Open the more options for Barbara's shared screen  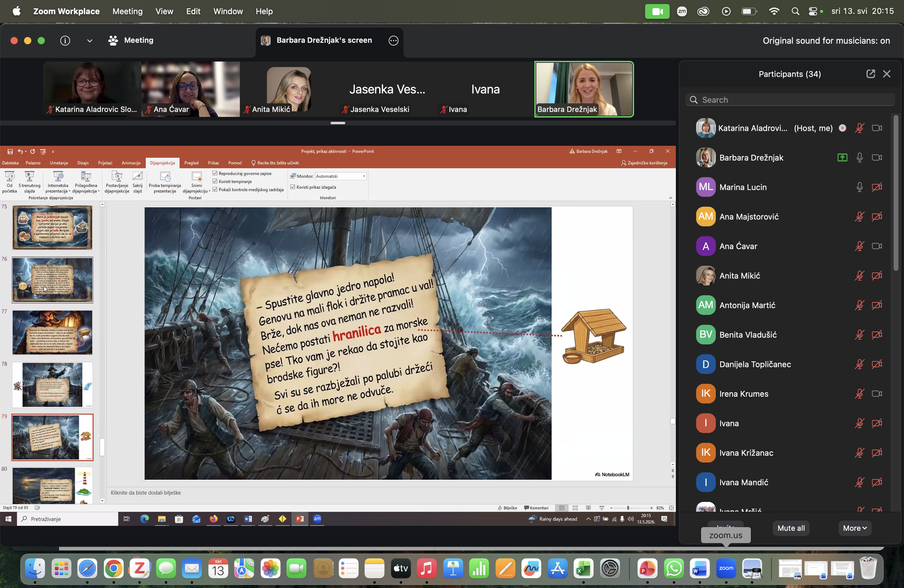[393, 40]
